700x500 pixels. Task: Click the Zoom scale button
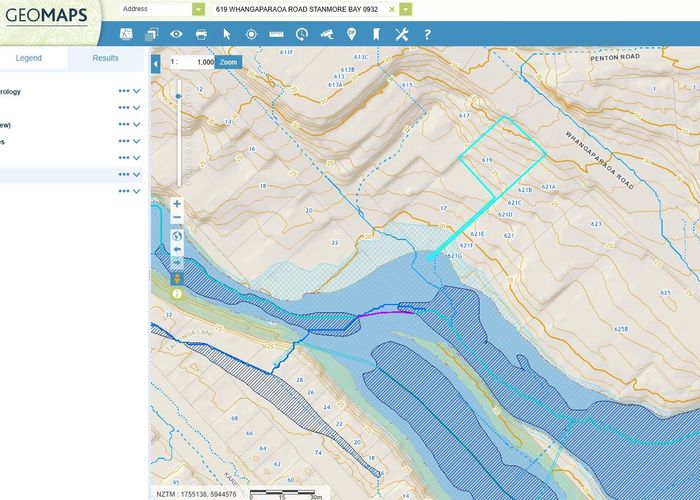click(x=229, y=62)
